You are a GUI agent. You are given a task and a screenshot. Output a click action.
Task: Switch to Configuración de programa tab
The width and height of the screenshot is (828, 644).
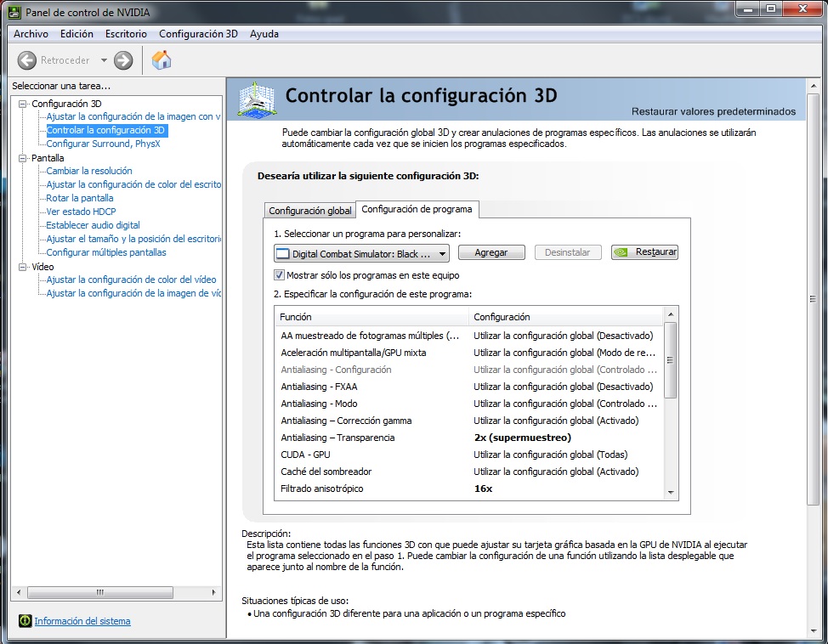pyautogui.click(x=417, y=209)
